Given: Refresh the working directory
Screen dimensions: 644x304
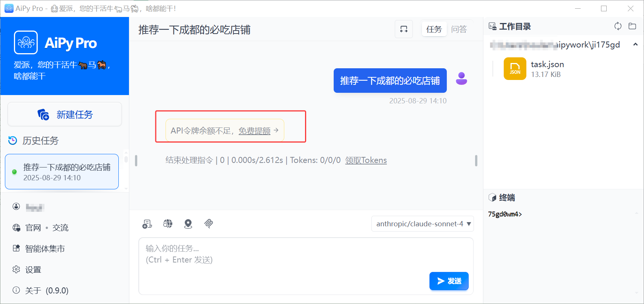Looking at the screenshot, I should 618,26.
